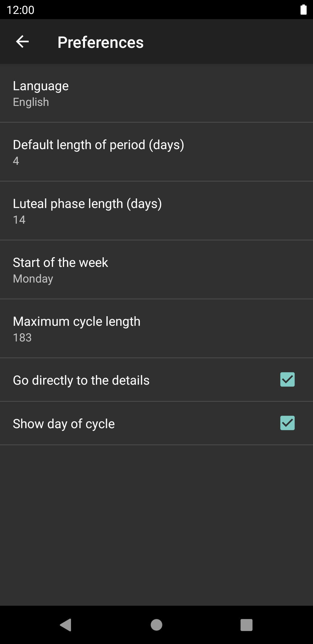Screen dimensions: 313x644
Task: Tap the Android recent apps square
Action: point(246,625)
